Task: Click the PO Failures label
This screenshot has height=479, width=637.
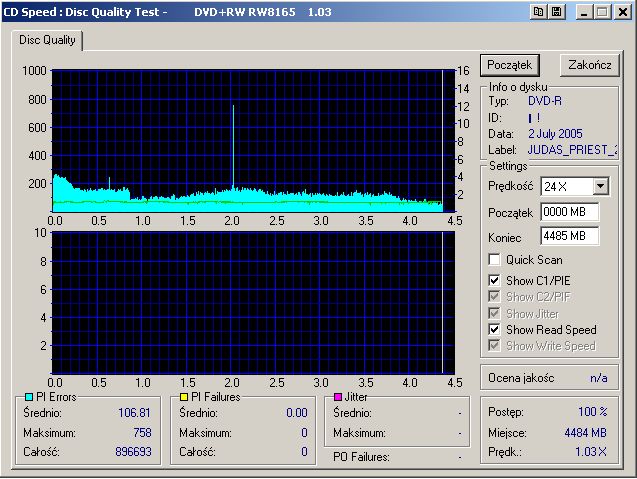Action: click(x=361, y=457)
